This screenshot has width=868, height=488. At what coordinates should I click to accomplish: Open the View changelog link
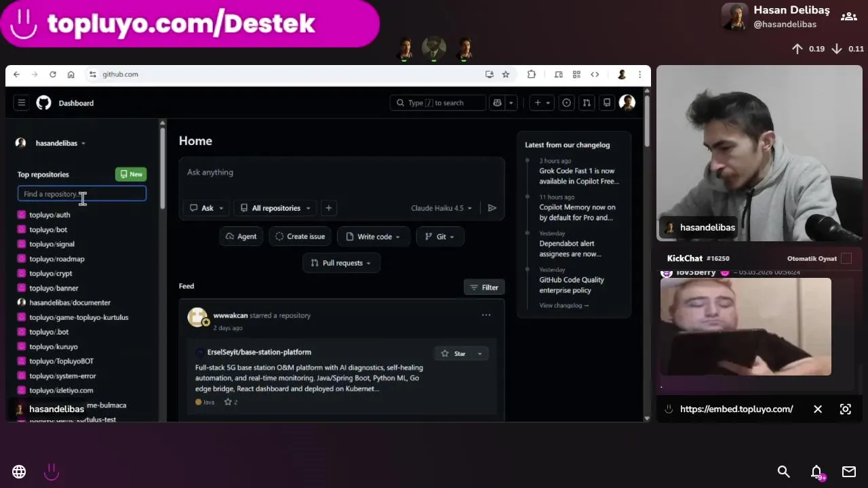564,306
